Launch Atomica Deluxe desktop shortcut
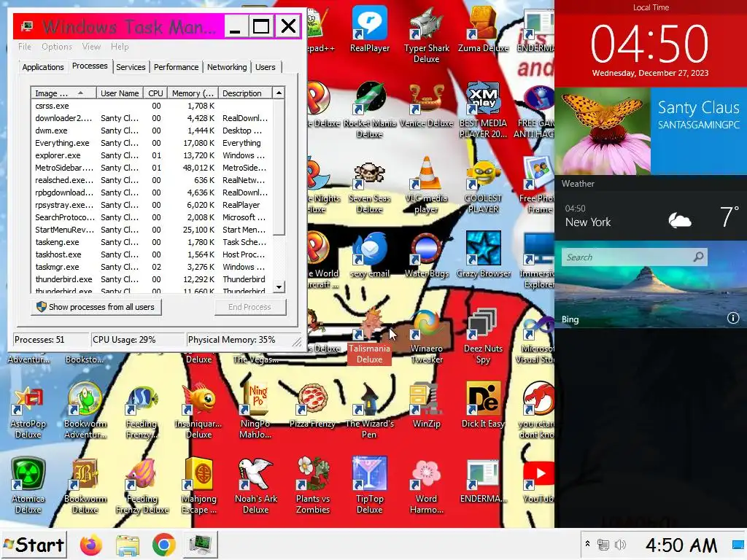The width and height of the screenshot is (747, 560). [28, 486]
